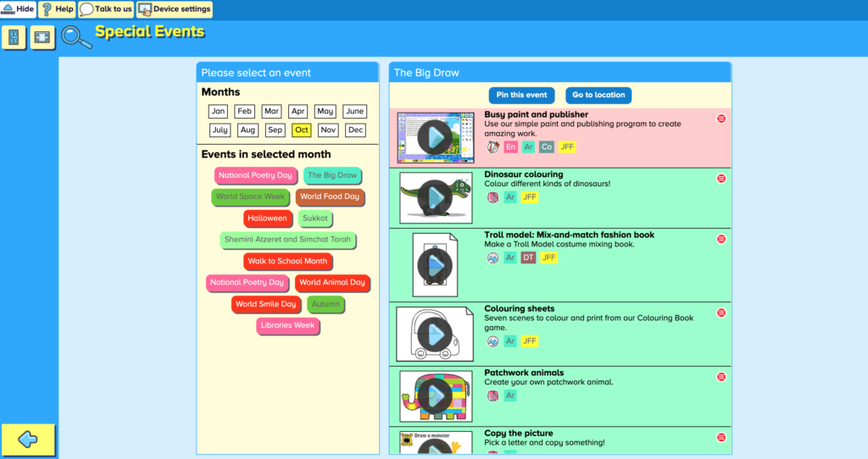
Task: Click Go to location button
Action: tap(598, 95)
